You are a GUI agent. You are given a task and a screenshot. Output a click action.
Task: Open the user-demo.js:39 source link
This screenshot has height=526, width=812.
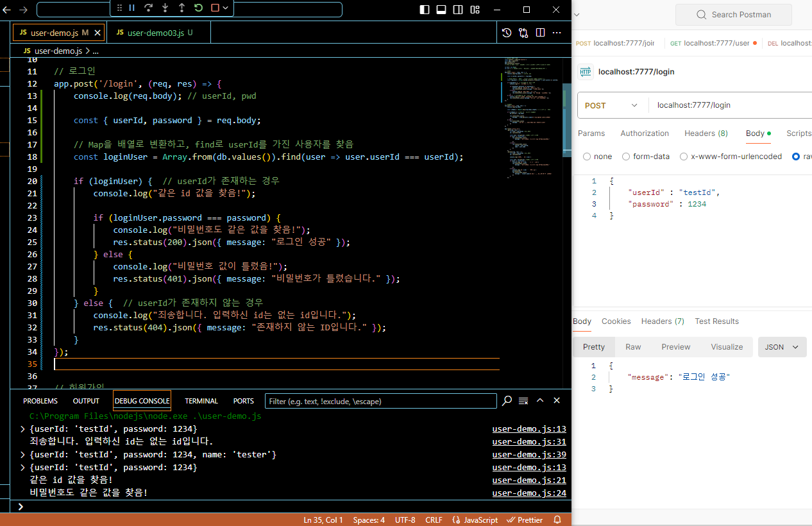(529, 455)
